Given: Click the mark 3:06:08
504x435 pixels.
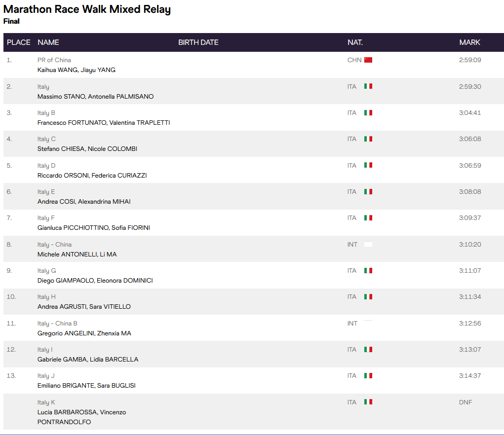Looking at the screenshot, I should tap(470, 139).
